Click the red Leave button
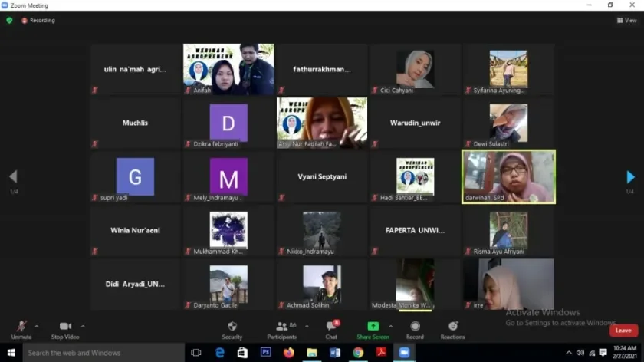 coord(623,331)
